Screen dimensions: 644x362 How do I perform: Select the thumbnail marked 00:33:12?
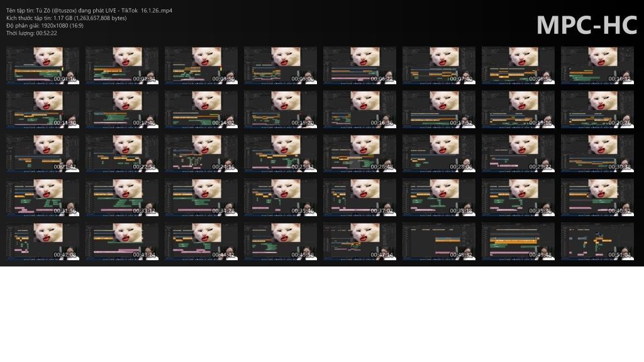(x=122, y=197)
